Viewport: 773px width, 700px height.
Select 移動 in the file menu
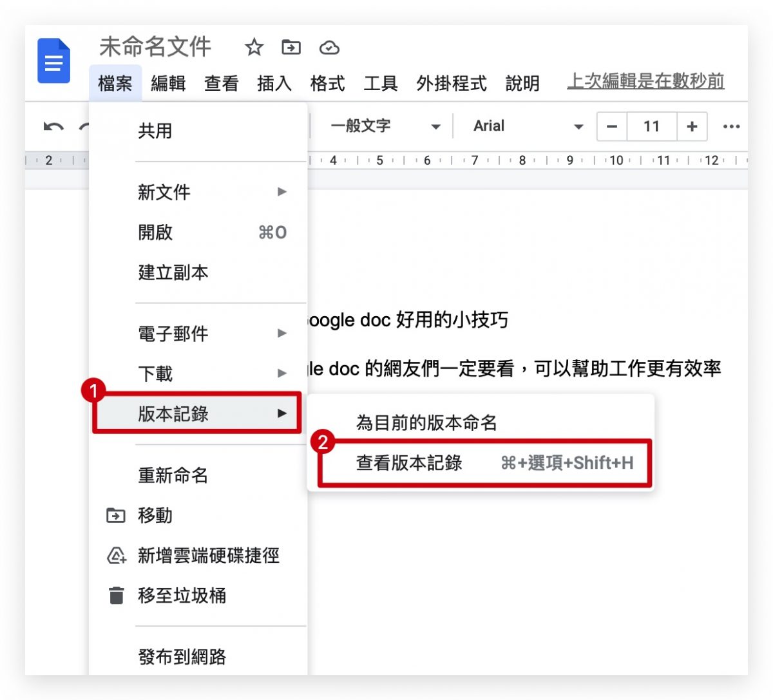(198, 515)
